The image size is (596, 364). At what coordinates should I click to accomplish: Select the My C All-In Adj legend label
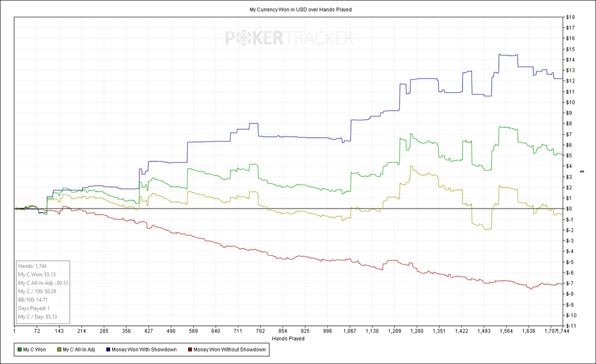80,350
